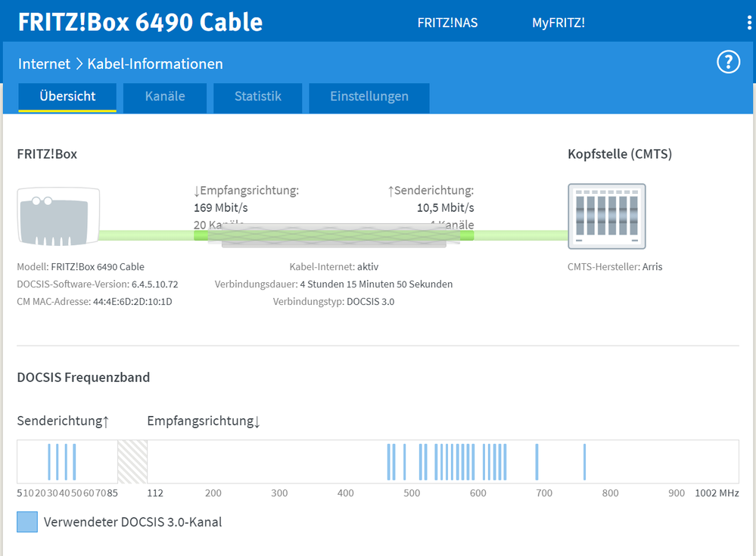Switch to the Kanäle tab
This screenshot has height=556, width=756.
165,98
